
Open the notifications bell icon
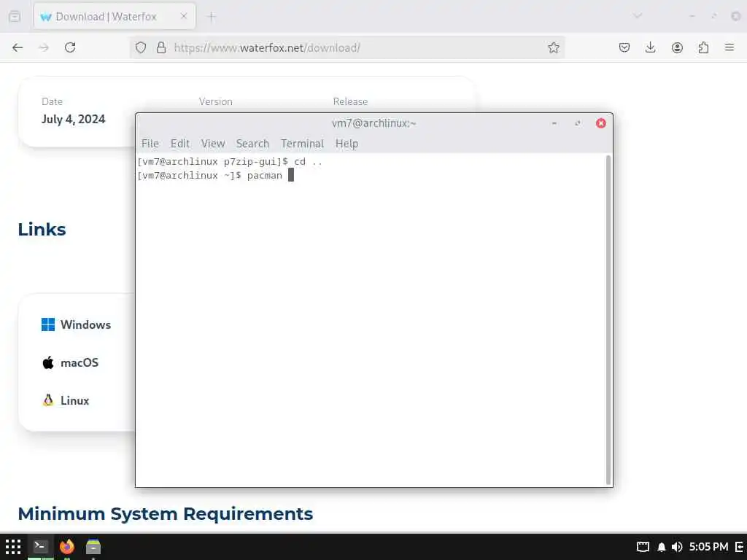click(x=661, y=547)
